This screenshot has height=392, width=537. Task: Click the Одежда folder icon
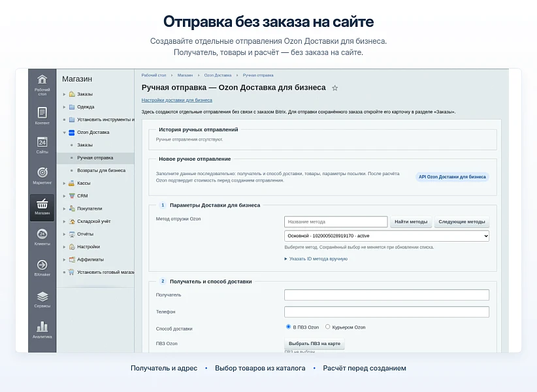pos(72,106)
